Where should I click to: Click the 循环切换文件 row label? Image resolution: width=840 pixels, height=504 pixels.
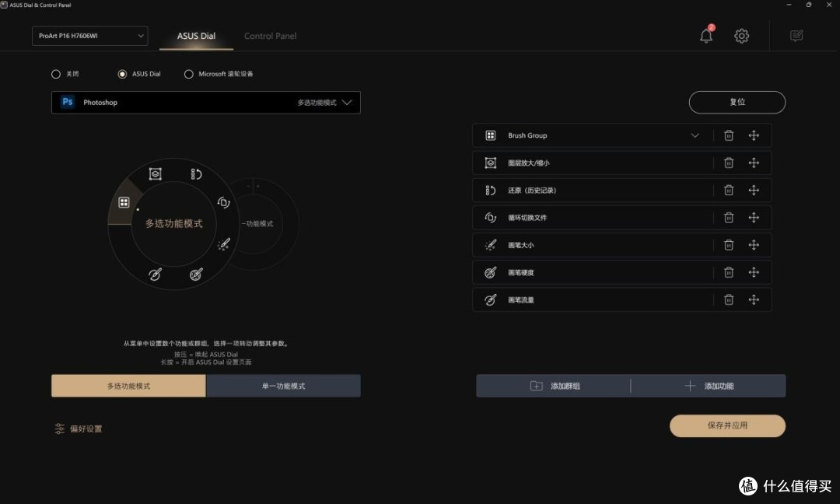tap(527, 218)
